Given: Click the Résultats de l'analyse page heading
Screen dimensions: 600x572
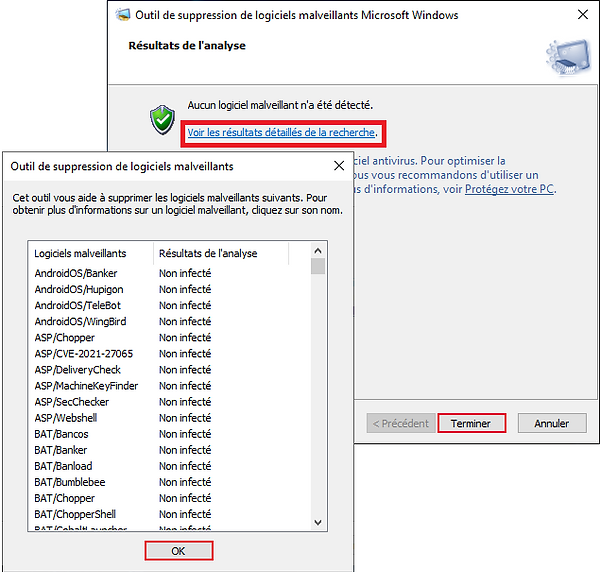Looking at the screenshot, I should tap(187, 46).
